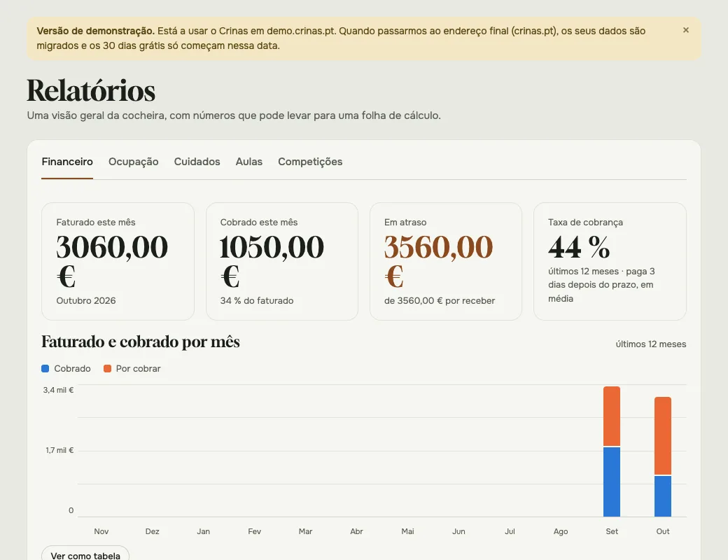
Task: Click the Versão de demonstração bold text
Action: 96,31
